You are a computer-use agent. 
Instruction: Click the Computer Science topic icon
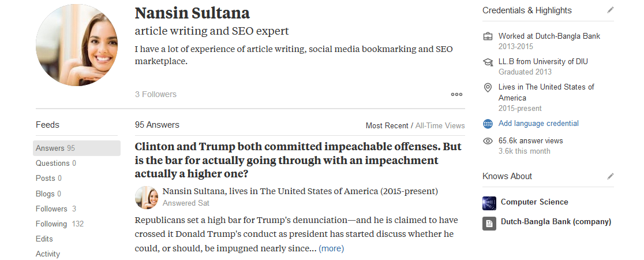[x=489, y=203]
